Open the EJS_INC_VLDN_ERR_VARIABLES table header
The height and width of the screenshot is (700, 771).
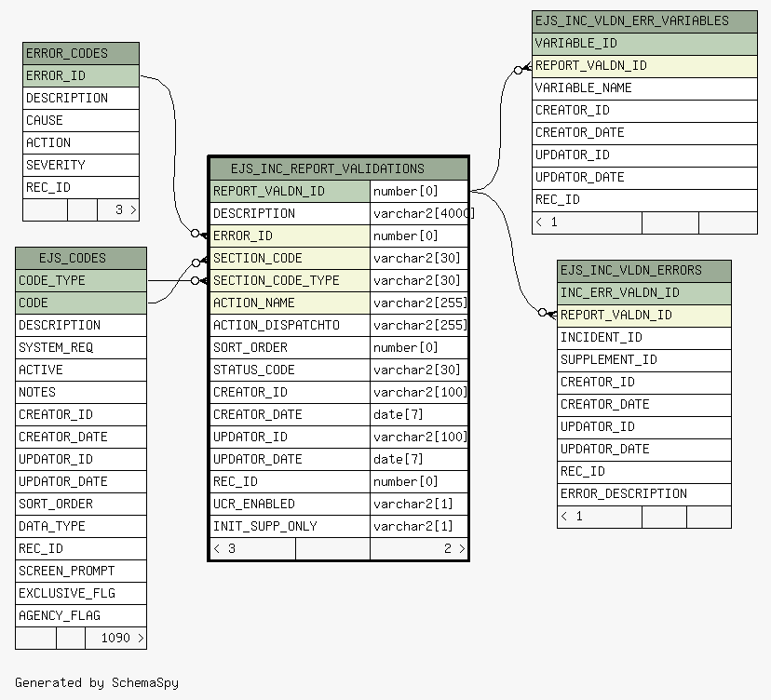(644, 21)
